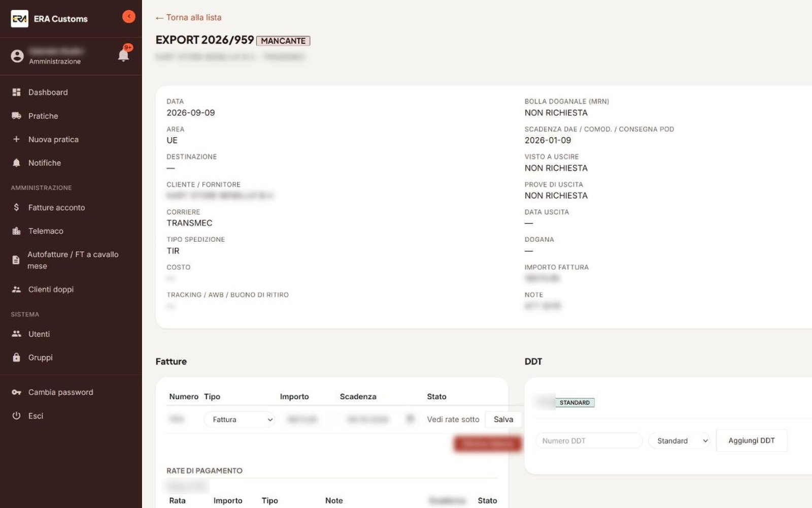
Task: Click the dollar icon for Fatture acconto
Action: coord(16,207)
